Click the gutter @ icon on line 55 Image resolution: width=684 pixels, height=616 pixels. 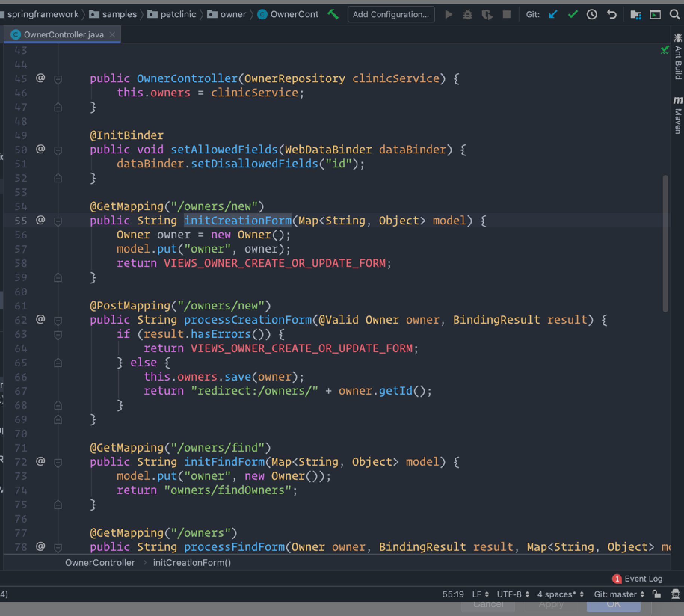pos(40,220)
